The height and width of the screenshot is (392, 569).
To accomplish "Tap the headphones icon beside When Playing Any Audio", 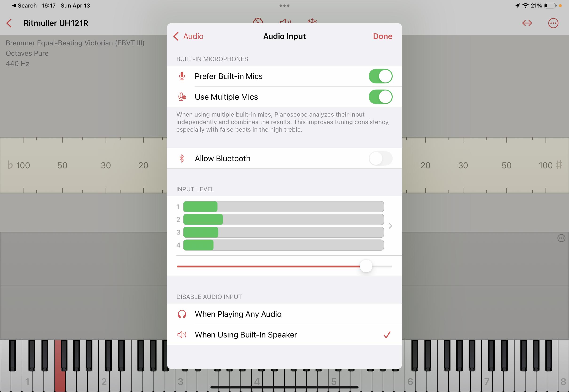I will pyautogui.click(x=182, y=314).
